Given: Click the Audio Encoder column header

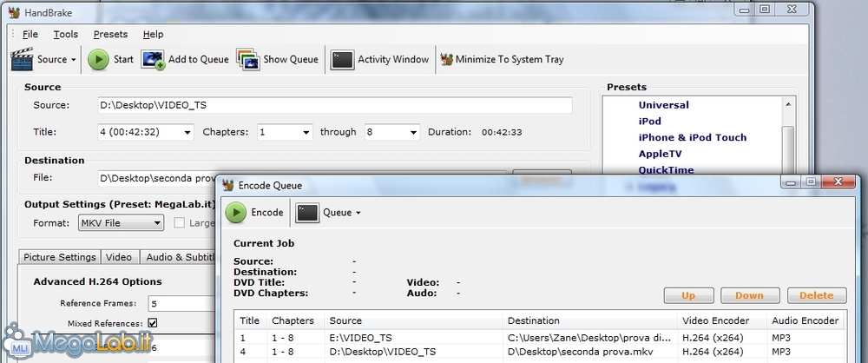Looking at the screenshot, I should point(806,320).
